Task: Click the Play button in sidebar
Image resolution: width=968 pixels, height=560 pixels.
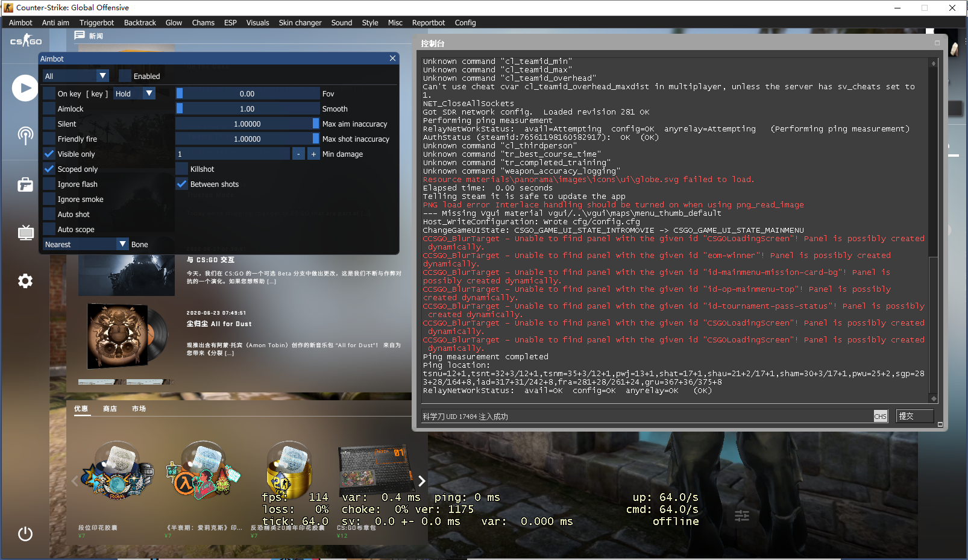Action: coord(25,88)
